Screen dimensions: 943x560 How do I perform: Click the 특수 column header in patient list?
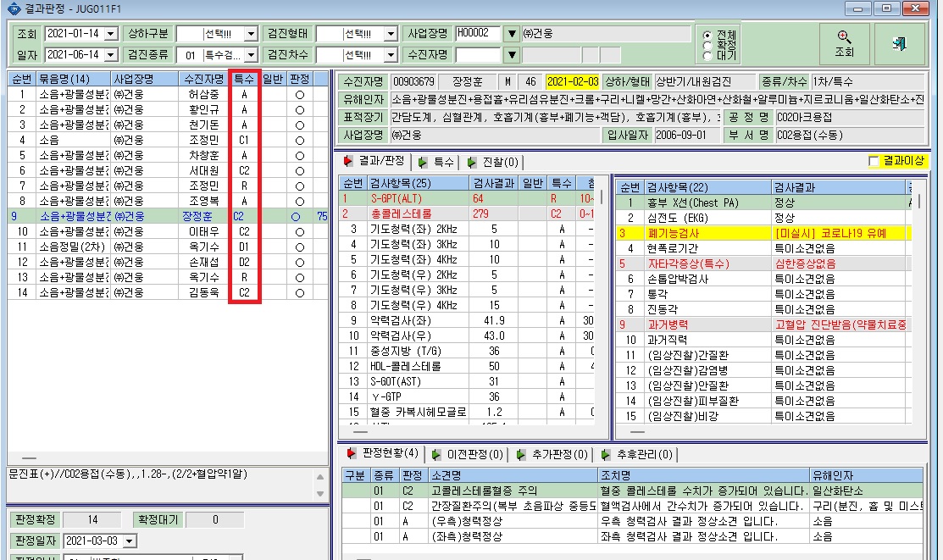[x=244, y=79]
